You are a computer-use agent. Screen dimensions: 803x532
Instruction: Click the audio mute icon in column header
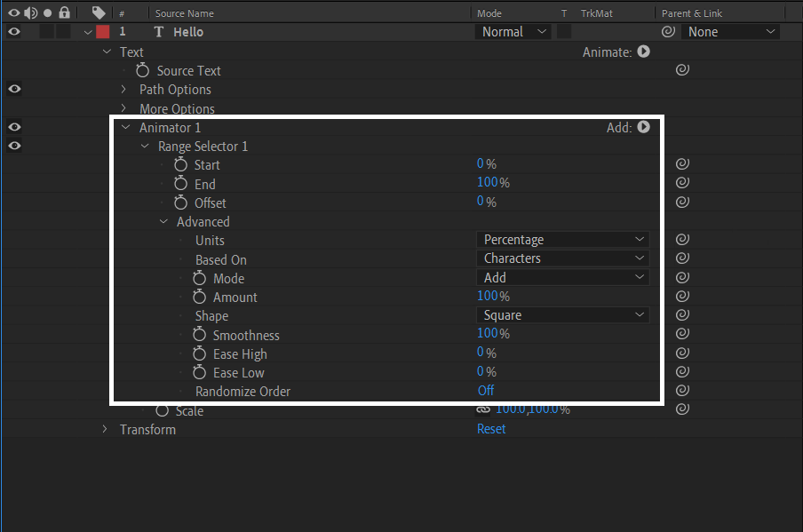click(x=32, y=12)
